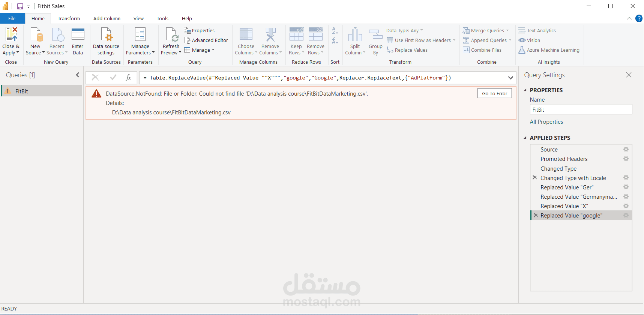Click the Group By icon
Viewport: 644px width, 315px height.
375,34
